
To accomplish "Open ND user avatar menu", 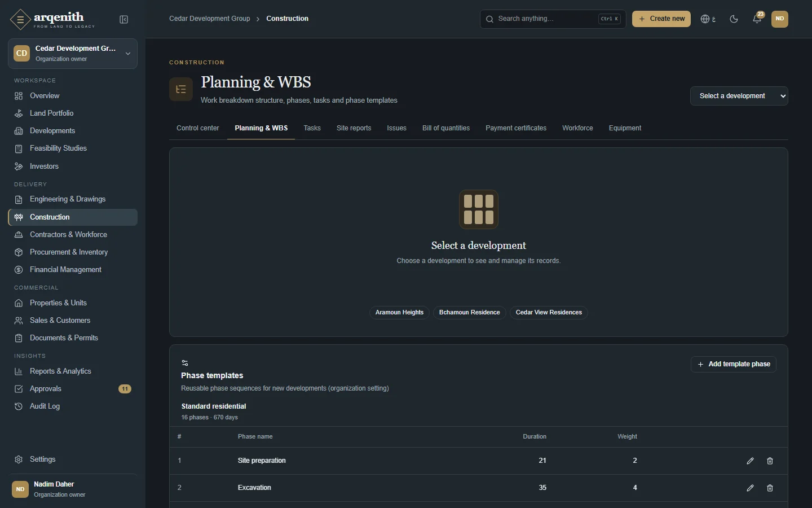I will (780, 19).
